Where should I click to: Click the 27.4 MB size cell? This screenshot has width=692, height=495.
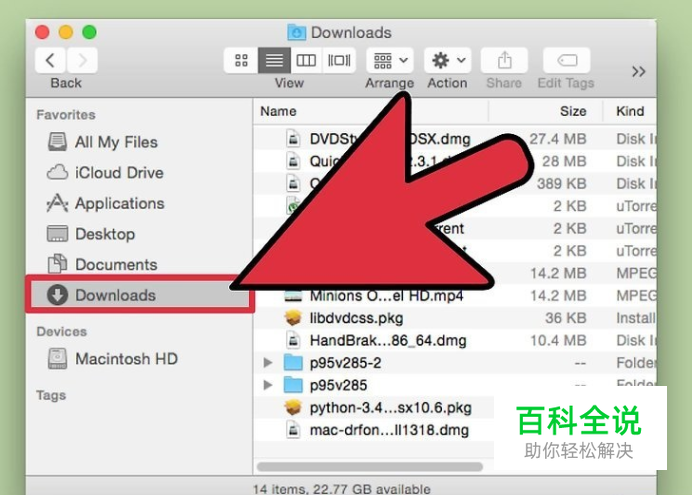pyautogui.click(x=558, y=139)
